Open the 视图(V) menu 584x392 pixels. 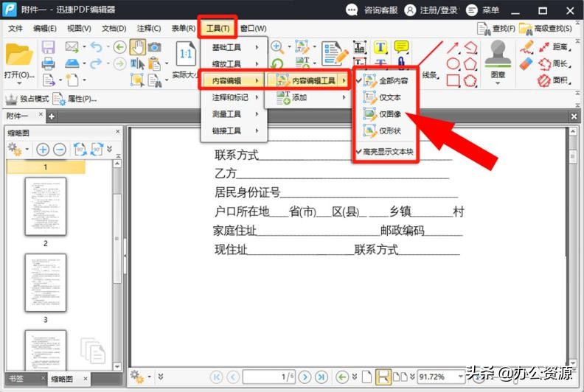click(79, 28)
